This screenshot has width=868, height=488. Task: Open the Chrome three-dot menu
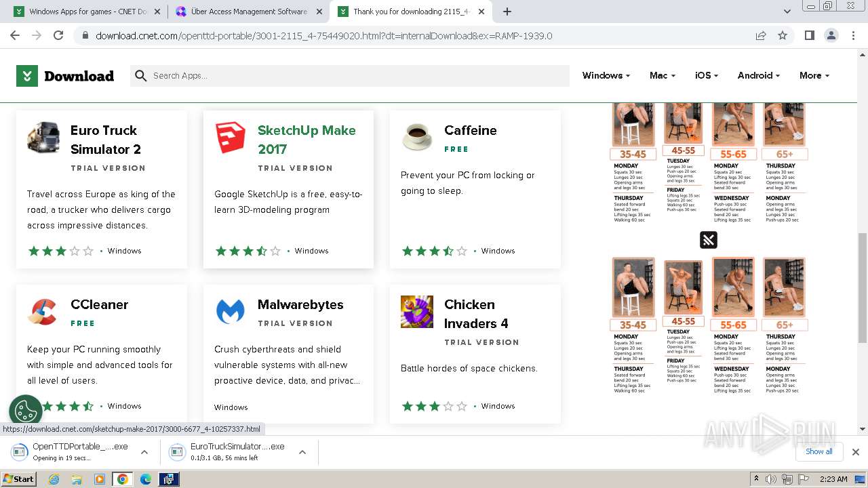(x=853, y=35)
